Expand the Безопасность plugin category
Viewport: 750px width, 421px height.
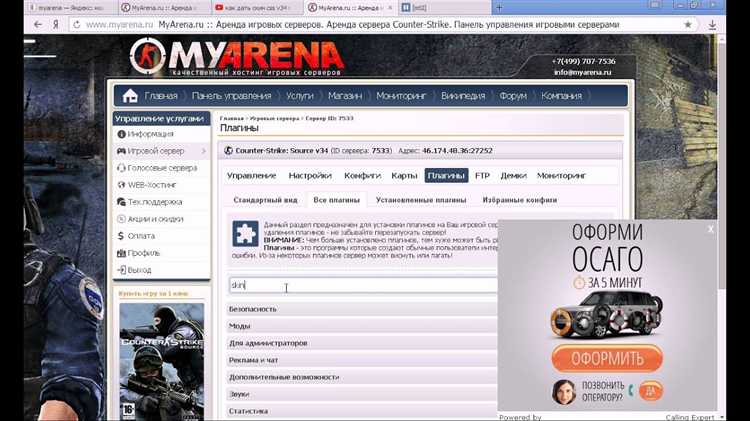click(x=362, y=309)
